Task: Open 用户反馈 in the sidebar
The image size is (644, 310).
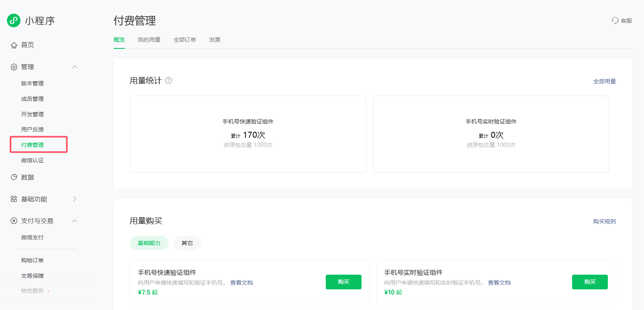Action: pyautogui.click(x=32, y=129)
